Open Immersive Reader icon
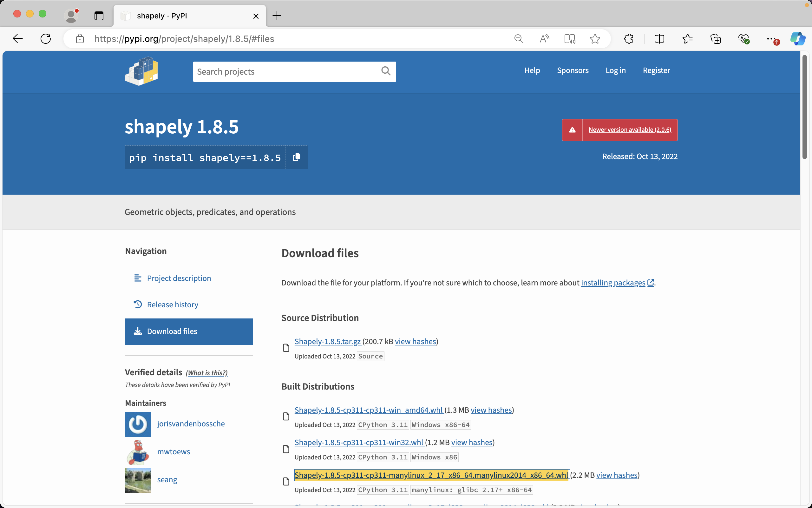 (570, 39)
